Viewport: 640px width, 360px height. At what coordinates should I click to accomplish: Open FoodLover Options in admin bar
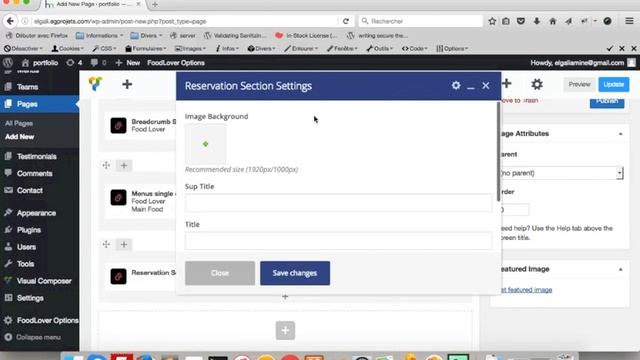pyautogui.click(x=176, y=63)
